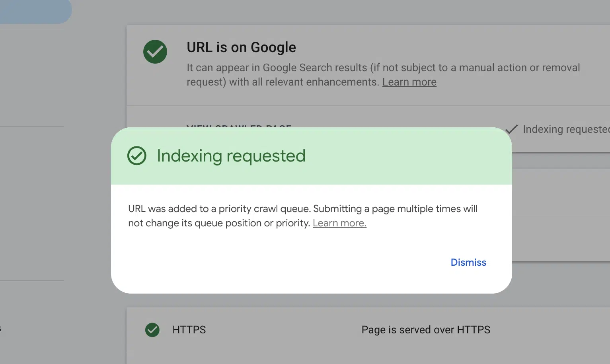
Task: Select the "URL is on Google" heading
Action: [241, 47]
